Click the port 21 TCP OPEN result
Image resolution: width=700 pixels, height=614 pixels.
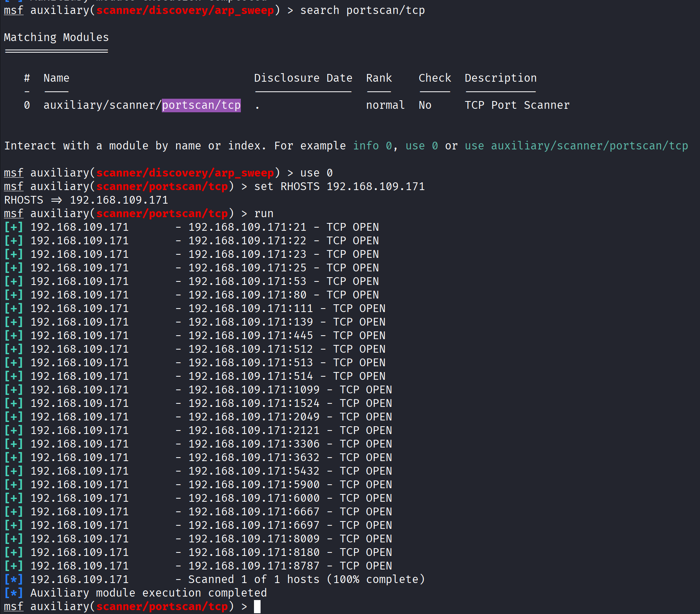[x=191, y=227]
